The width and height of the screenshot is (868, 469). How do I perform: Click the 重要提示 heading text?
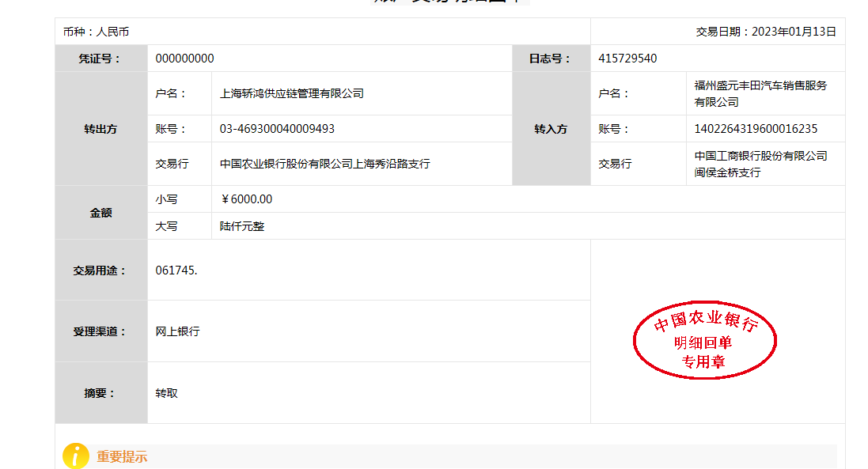(122, 457)
